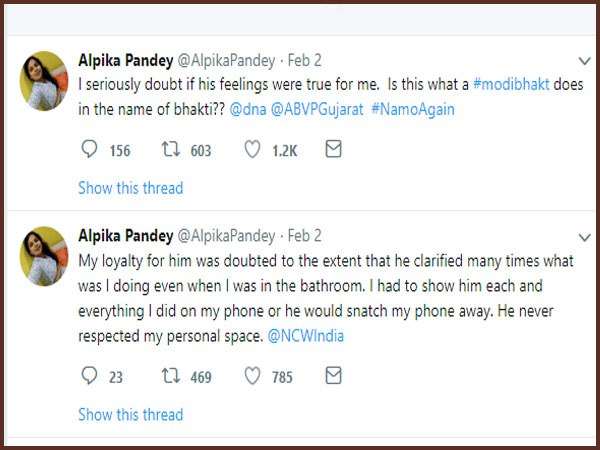Viewport: 600px width, 450px height.
Task: Visit the @NCWIndia mention
Action: coord(306,336)
